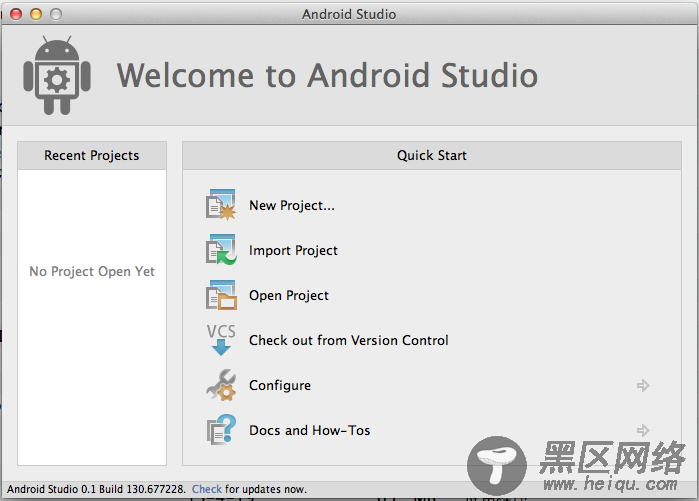
Task: Expand Docs and How-Tos row arrow
Action: point(643,431)
